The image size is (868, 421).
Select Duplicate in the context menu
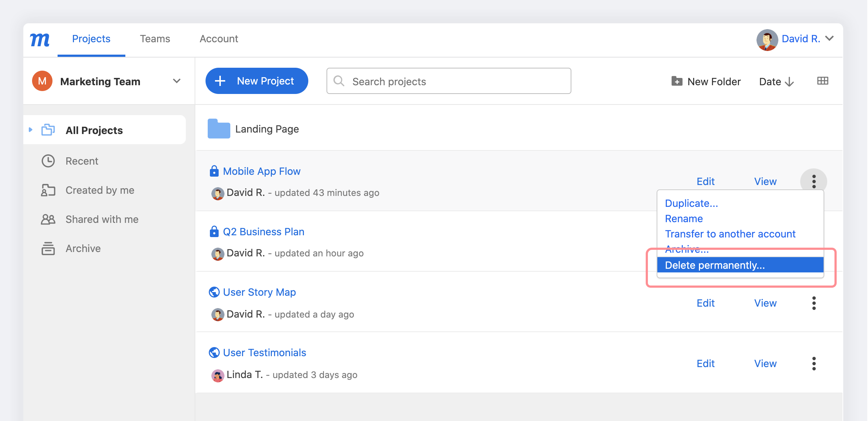click(691, 203)
